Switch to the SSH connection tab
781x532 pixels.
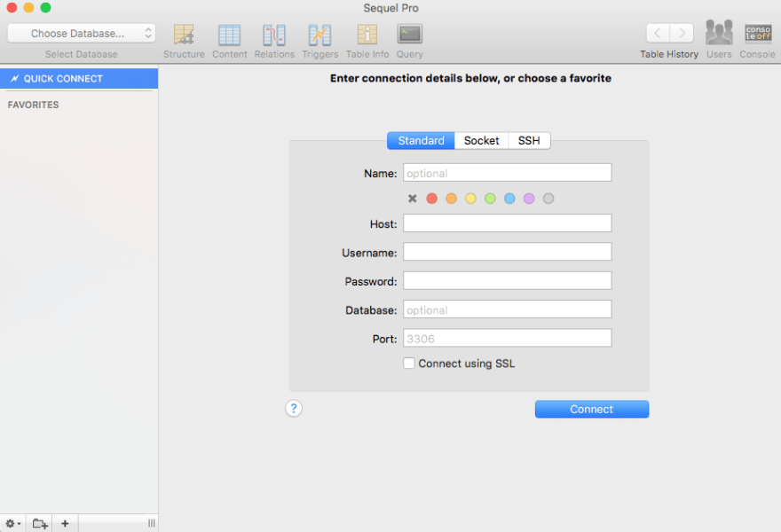coord(529,141)
